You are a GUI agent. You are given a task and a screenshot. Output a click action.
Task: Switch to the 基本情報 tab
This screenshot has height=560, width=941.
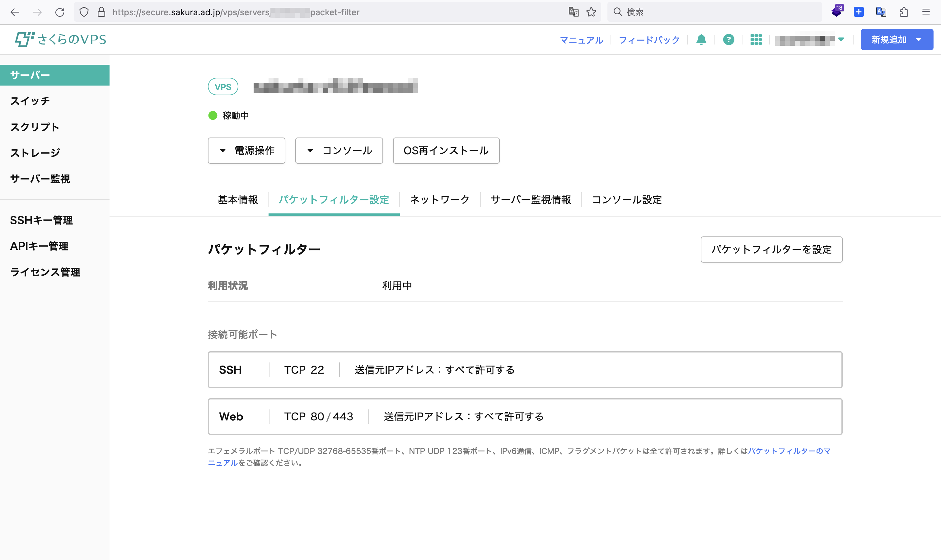(238, 200)
